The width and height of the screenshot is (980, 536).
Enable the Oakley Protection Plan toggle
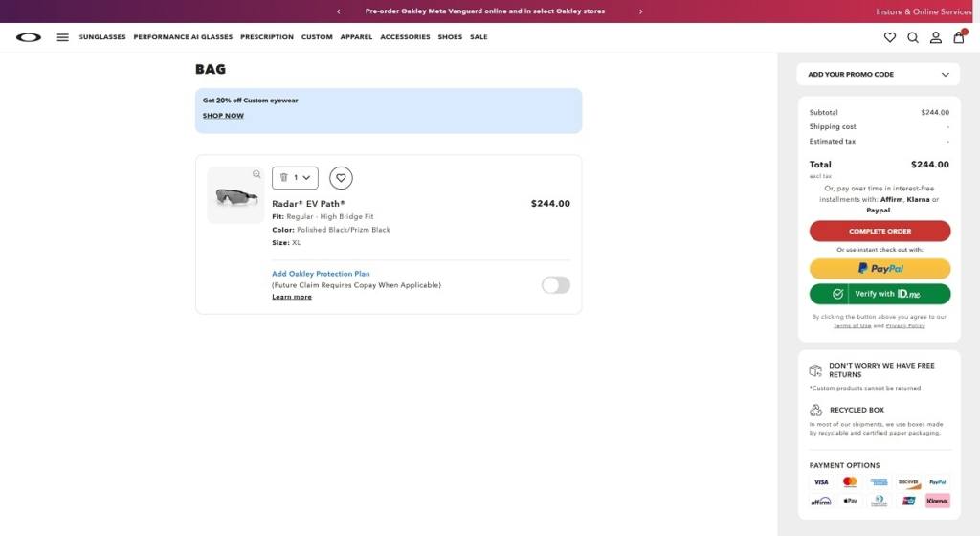[x=555, y=285]
